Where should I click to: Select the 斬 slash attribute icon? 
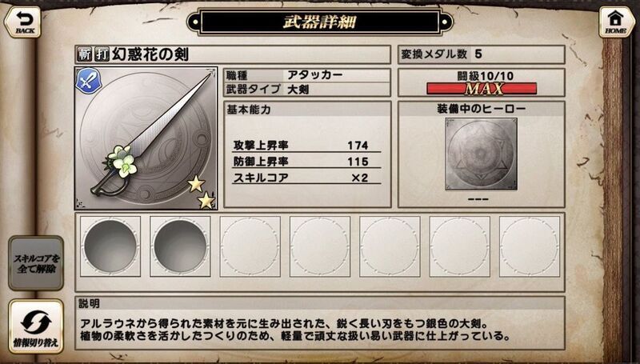[85, 54]
